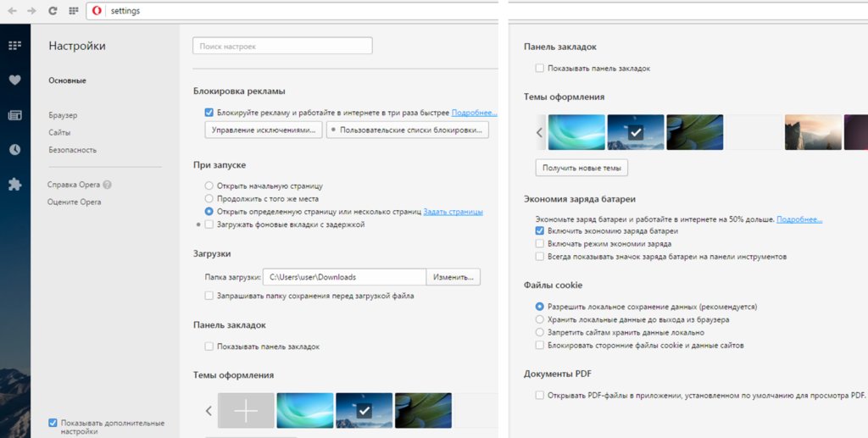The width and height of the screenshot is (868, 438).
Task: Click the Opera logo in address bar
Action: click(97, 10)
